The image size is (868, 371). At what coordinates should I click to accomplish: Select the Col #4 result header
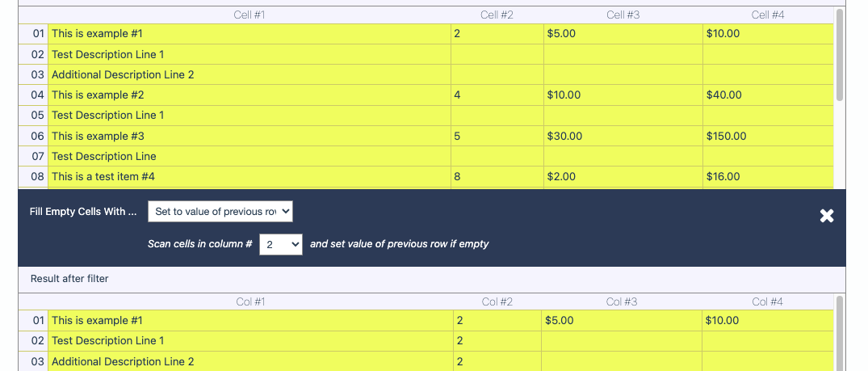pyautogui.click(x=767, y=301)
